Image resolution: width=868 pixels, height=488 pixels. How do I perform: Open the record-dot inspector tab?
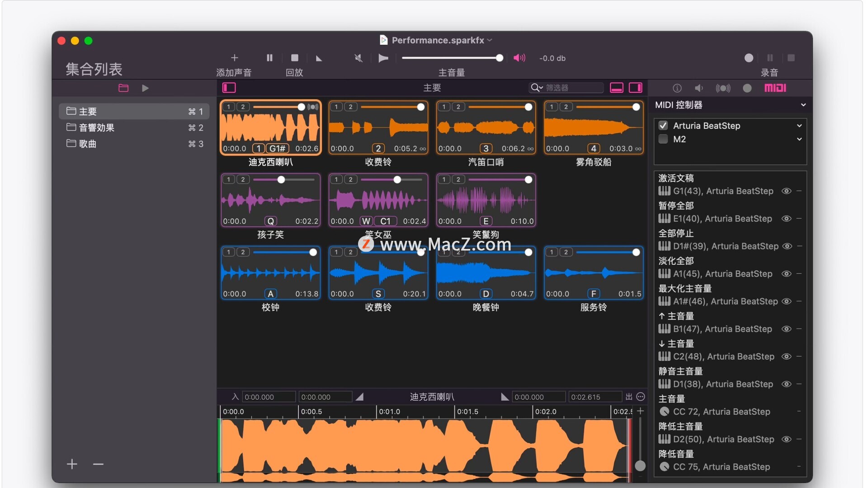tap(747, 88)
